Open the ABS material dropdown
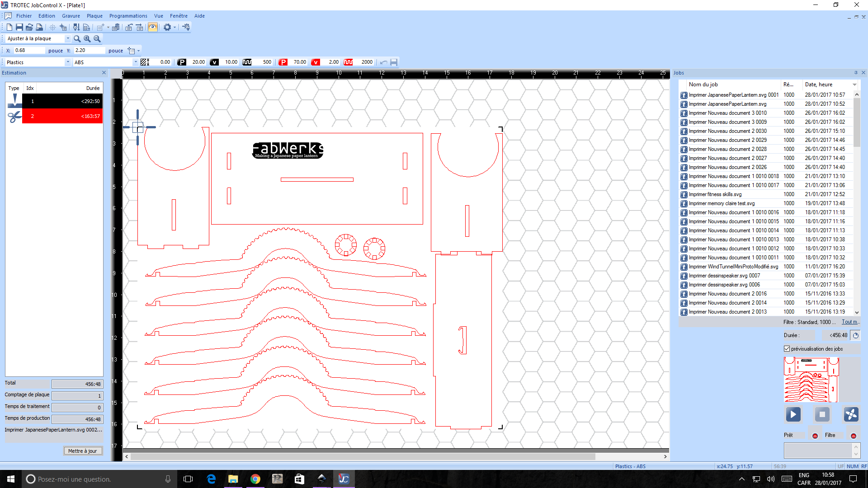The image size is (868, 488). (135, 62)
